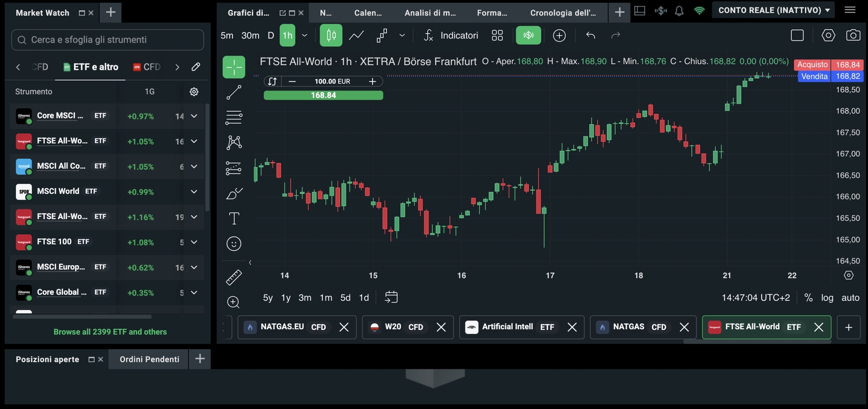Expand the FTSE 100 ETF row
Viewport: 868px width, 409px height.
point(194,242)
